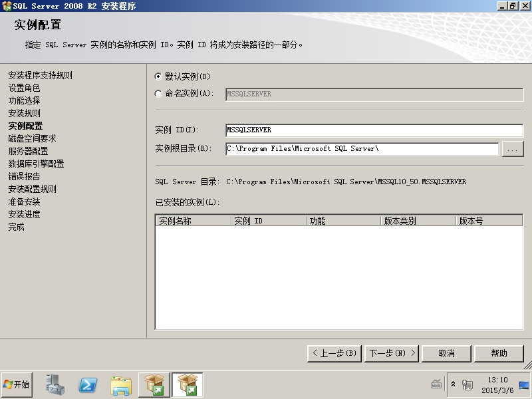Click the 实例根目录 path field
532x399 pixels.
click(362, 149)
